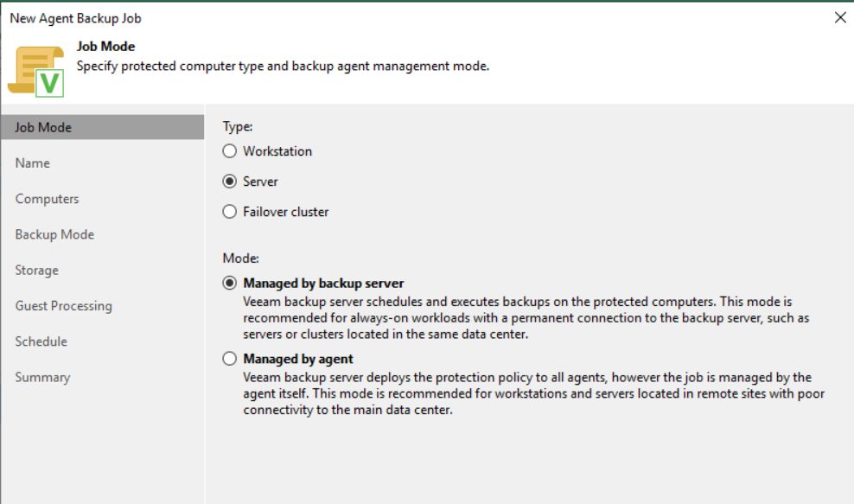Enable Managed by backup server mode
The width and height of the screenshot is (854, 504).
229,284
